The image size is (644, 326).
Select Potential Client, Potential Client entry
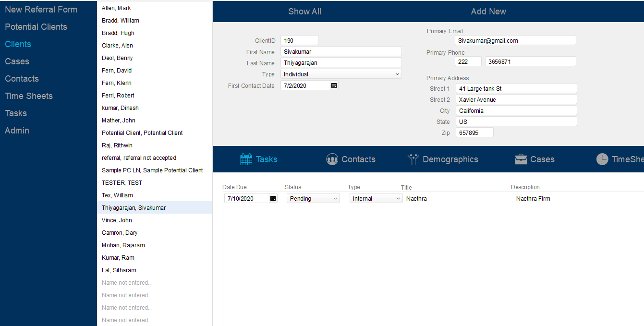[x=155, y=133]
